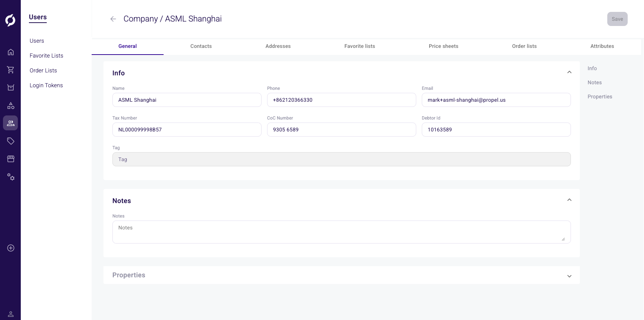Image resolution: width=644 pixels, height=320 pixels.
Task: Open the price tag icon in sidebar
Action: [11, 141]
